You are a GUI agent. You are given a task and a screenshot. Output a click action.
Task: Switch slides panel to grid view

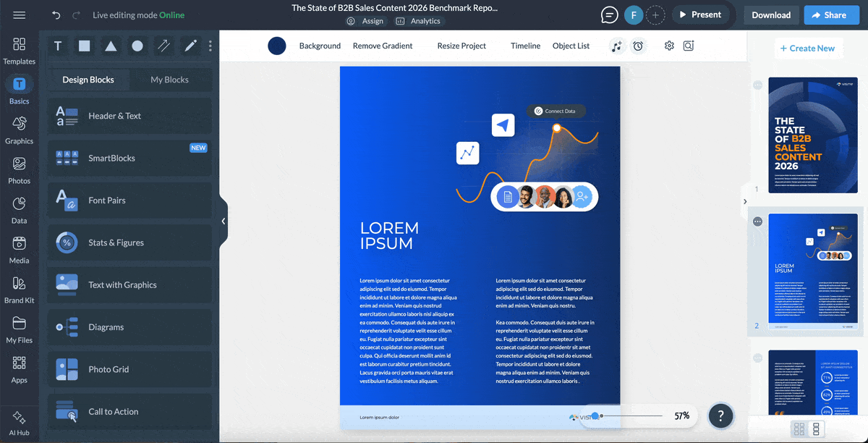[799, 429]
